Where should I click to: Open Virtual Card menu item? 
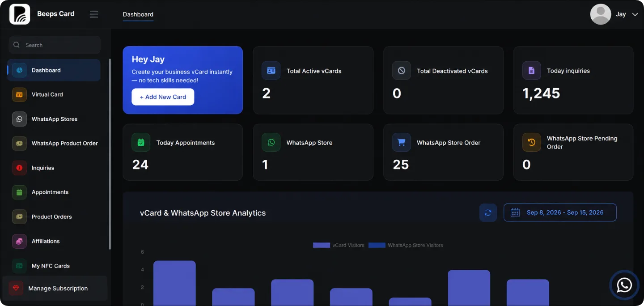(x=54, y=94)
